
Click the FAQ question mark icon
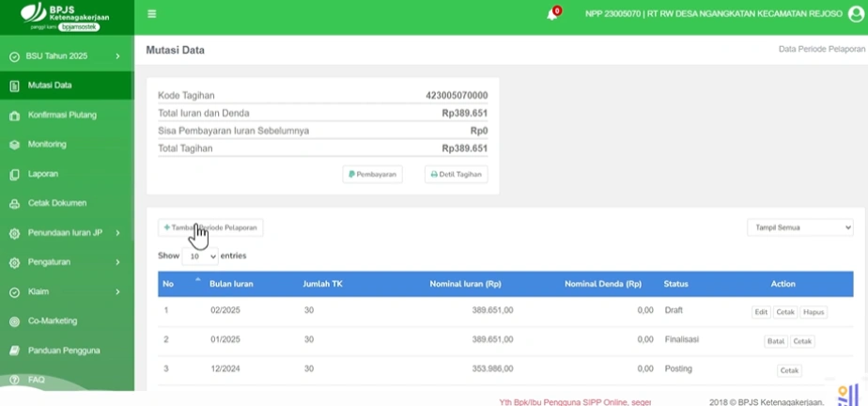15,381
